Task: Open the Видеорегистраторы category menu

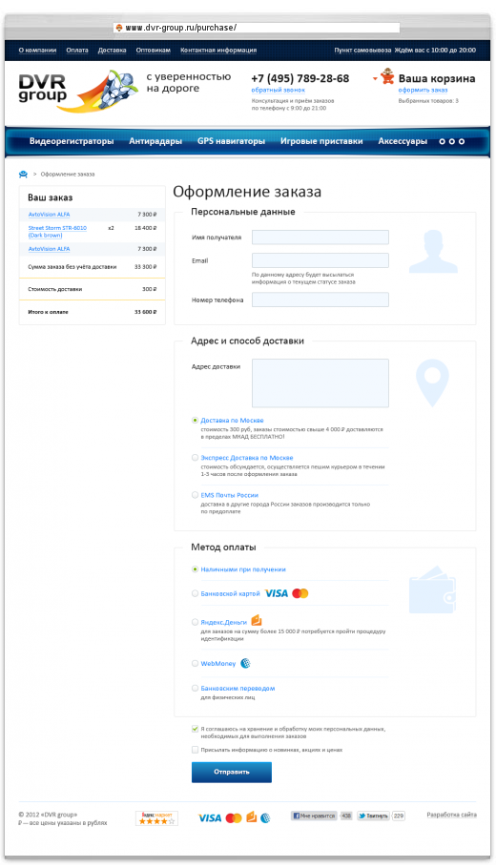Action: (x=72, y=141)
